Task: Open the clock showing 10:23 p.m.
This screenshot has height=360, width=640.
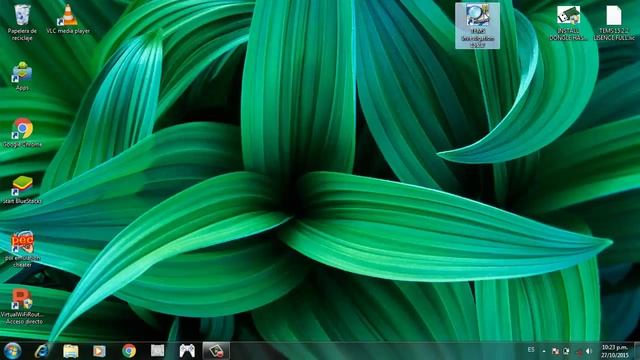Action: pyautogui.click(x=615, y=351)
